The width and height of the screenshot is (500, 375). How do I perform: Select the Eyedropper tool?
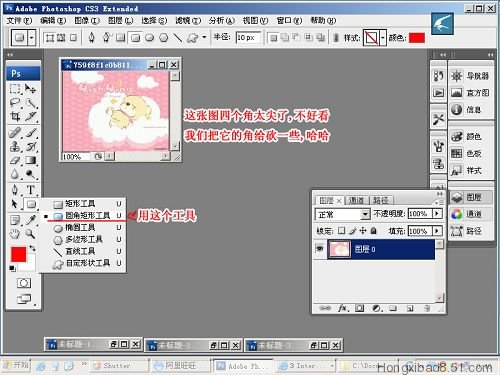coord(31,220)
